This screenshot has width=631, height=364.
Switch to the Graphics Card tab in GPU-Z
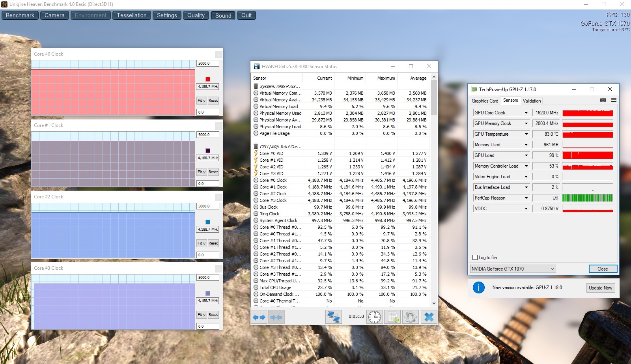(485, 101)
